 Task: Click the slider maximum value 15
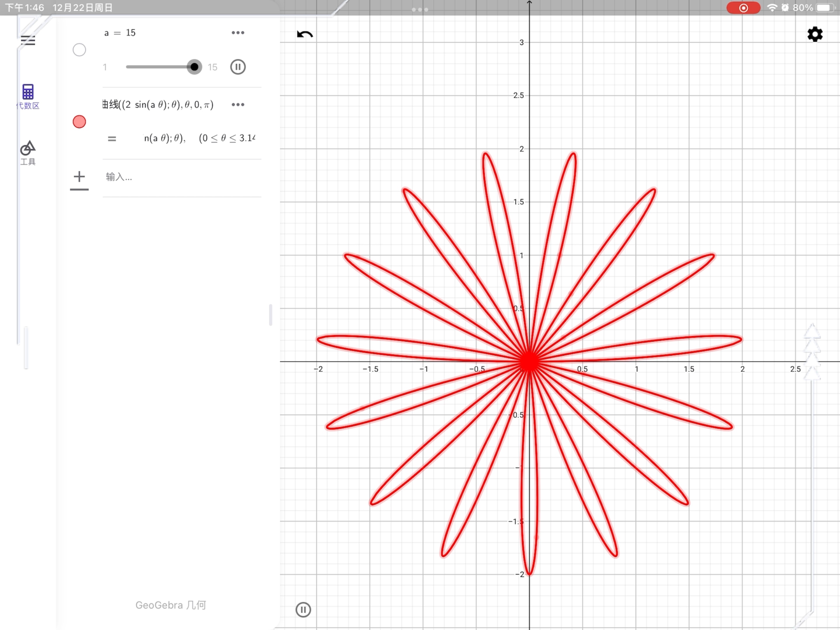point(213,67)
